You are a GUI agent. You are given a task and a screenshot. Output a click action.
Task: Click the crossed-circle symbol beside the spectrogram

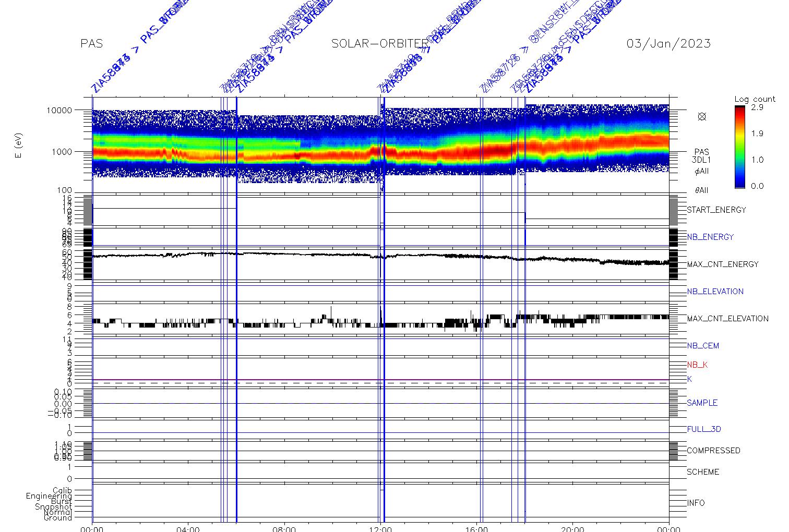tap(702, 117)
